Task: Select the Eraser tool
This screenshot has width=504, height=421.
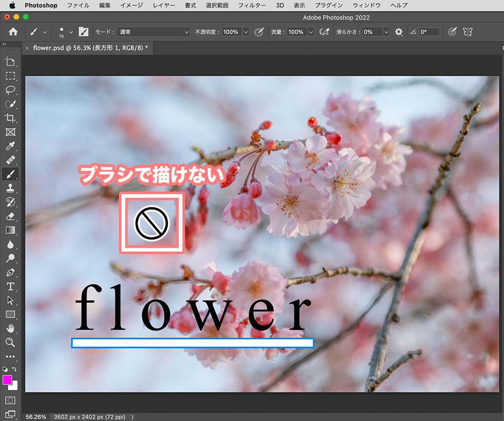Action: click(x=10, y=216)
